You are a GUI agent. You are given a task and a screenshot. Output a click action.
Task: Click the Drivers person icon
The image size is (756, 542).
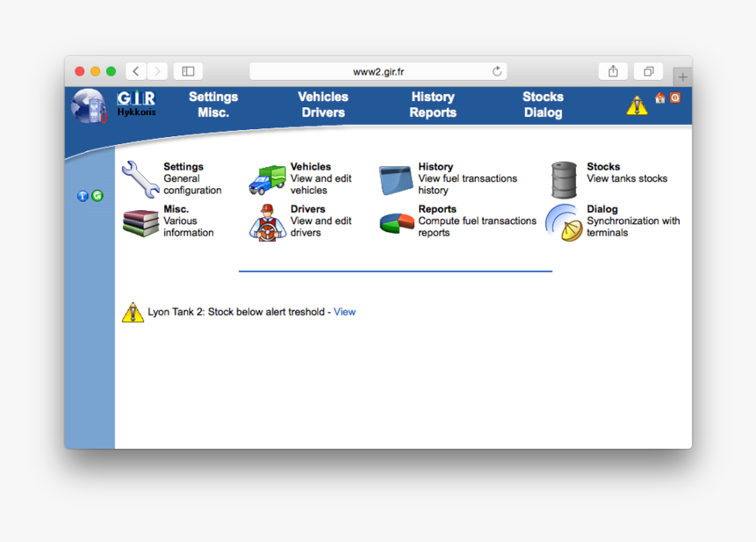point(267,223)
